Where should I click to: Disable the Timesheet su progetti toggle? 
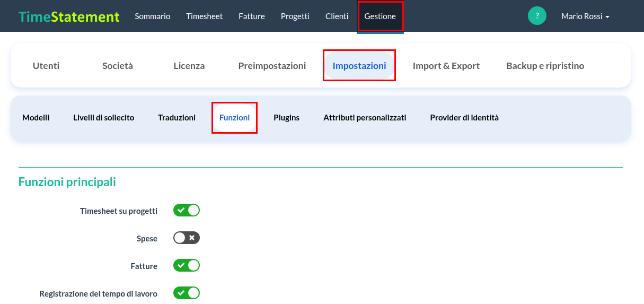187,210
